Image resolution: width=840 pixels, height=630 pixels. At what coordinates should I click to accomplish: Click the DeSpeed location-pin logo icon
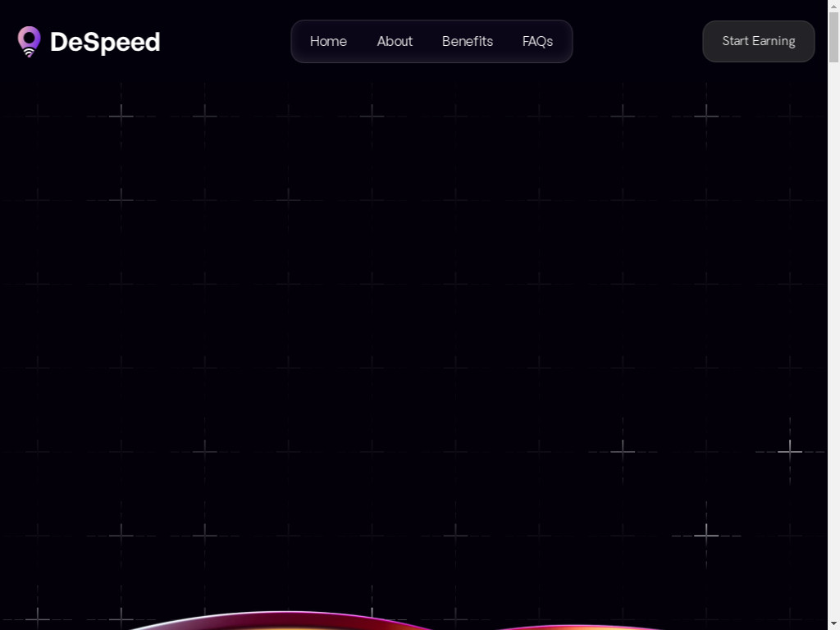29,41
